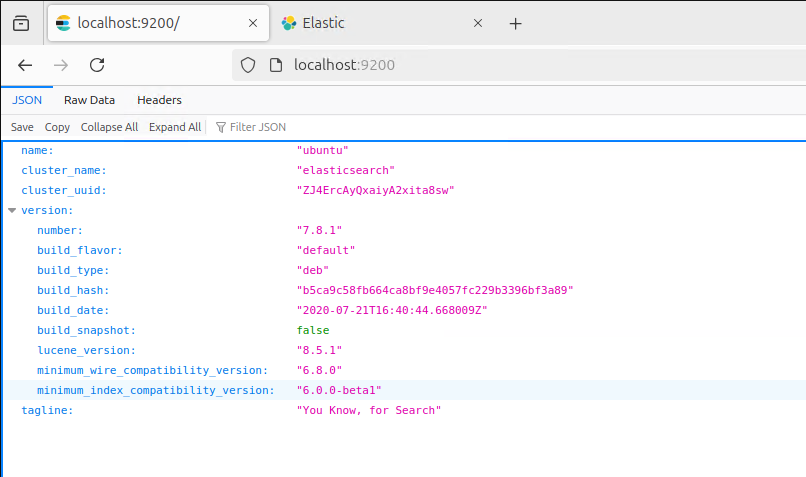Click the Elastic tab favicon

(289, 23)
